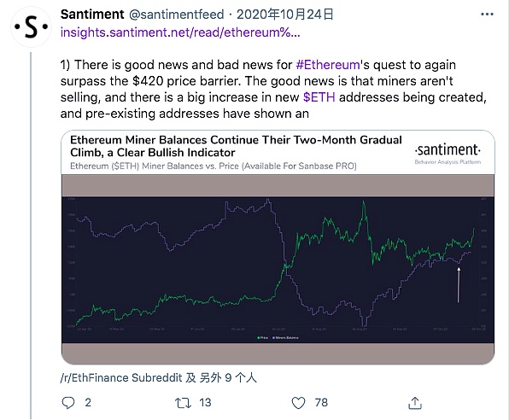Click the santiment logo in chart header
This screenshot has height=420, width=509.
[x=448, y=153]
